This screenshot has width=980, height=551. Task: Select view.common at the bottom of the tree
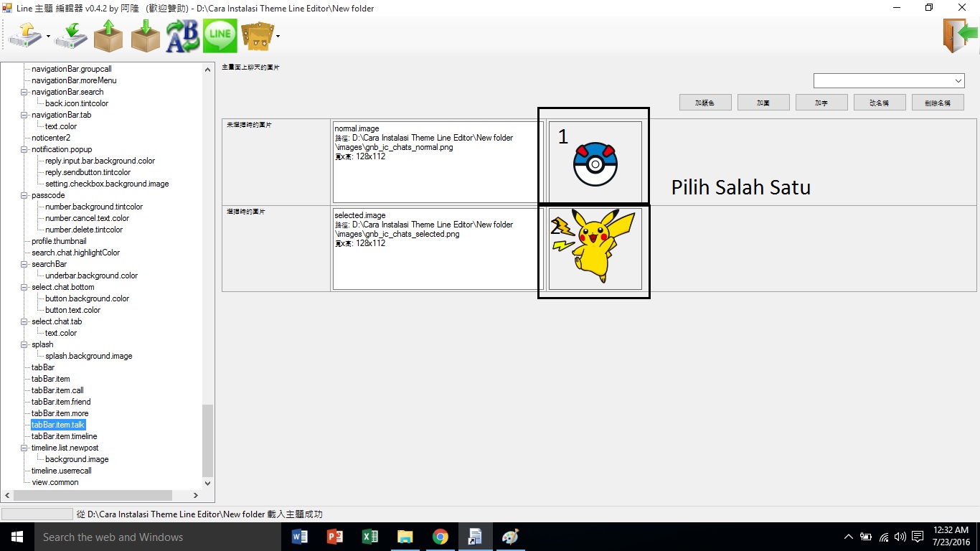pyautogui.click(x=54, y=482)
